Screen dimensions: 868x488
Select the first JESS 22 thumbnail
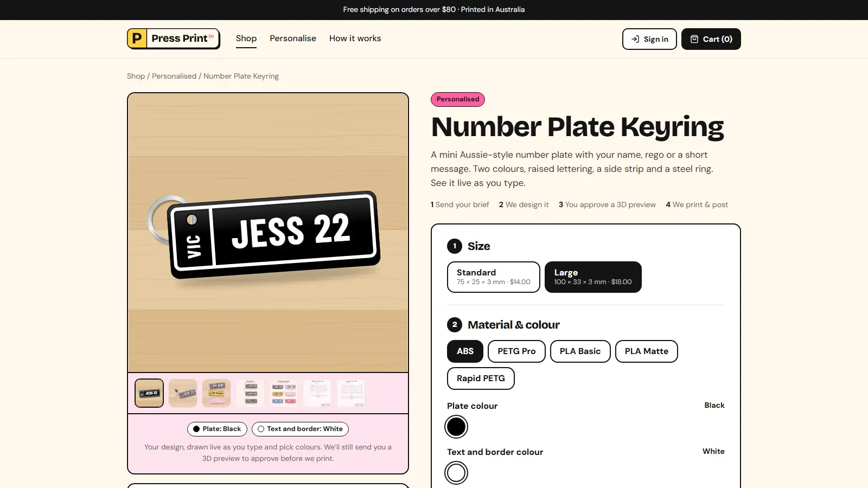coord(149,393)
